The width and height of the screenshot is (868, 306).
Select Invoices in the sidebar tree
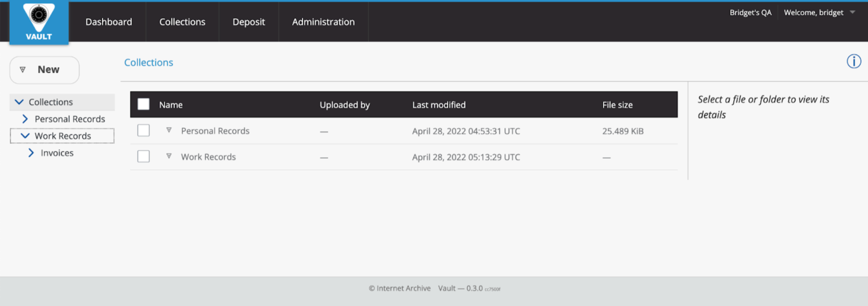[57, 153]
